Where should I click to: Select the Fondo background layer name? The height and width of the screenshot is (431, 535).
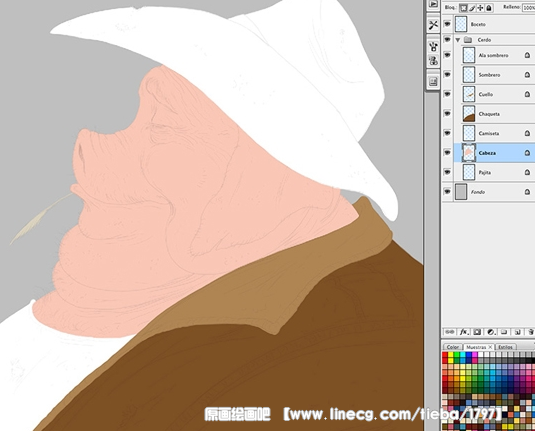(478, 192)
